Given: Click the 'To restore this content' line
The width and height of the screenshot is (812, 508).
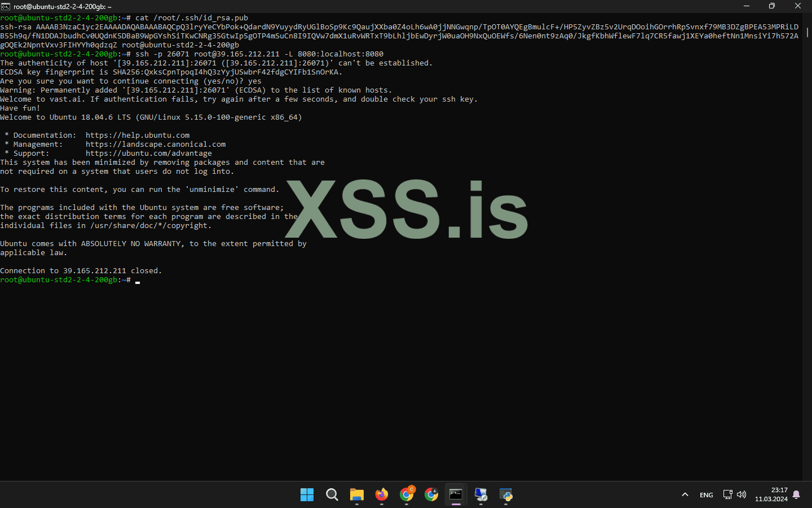Looking at the screenshot, I should pos(140,189).
